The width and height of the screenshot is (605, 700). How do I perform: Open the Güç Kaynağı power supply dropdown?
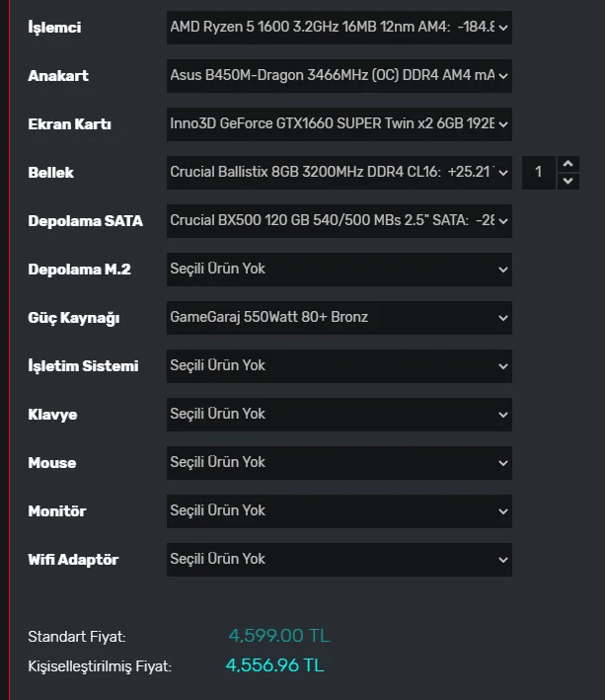click(x=339, y=317)
